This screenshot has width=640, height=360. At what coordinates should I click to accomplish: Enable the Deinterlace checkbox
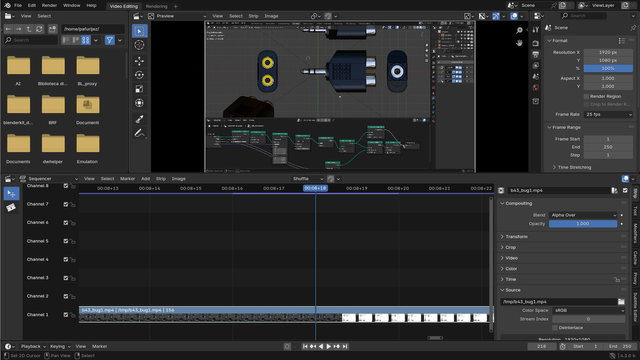click(555, 328)
